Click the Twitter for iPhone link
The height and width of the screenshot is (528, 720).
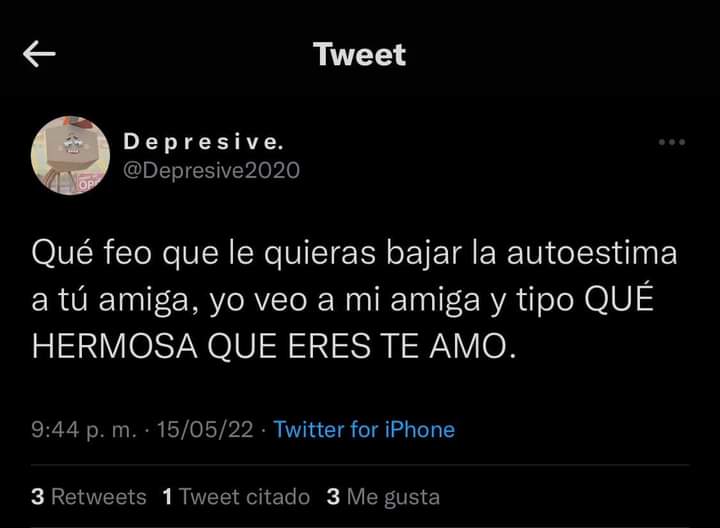tap(364, 430)
